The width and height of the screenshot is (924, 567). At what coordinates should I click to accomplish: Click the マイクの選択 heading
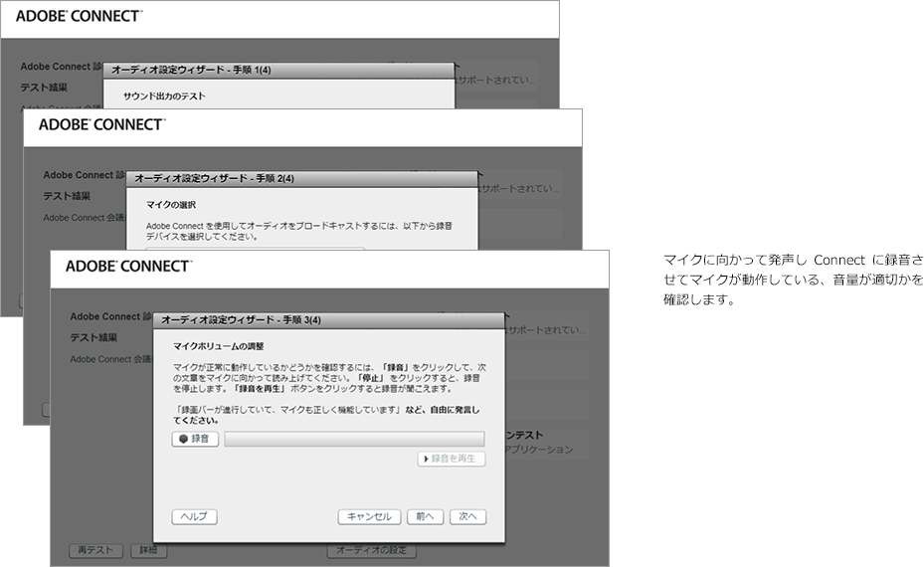coord(171,205)
